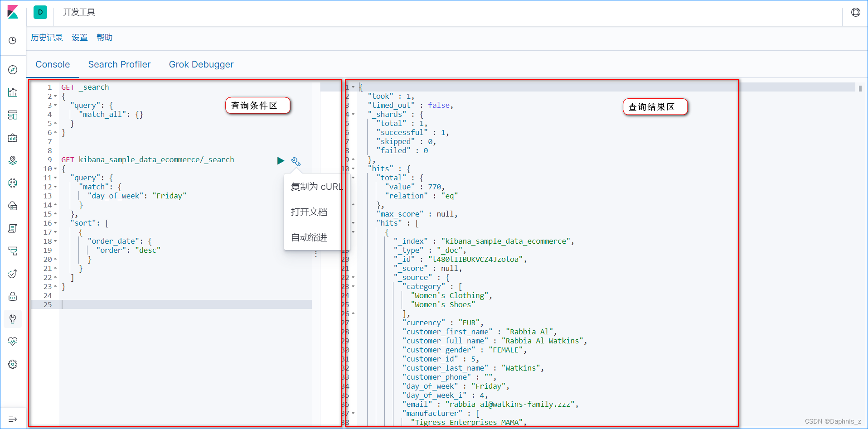The height and width of the screenshot is (429, 868).
Task: Open Discover from the sidebar compass icon
Action: click(x=13, y=70)
